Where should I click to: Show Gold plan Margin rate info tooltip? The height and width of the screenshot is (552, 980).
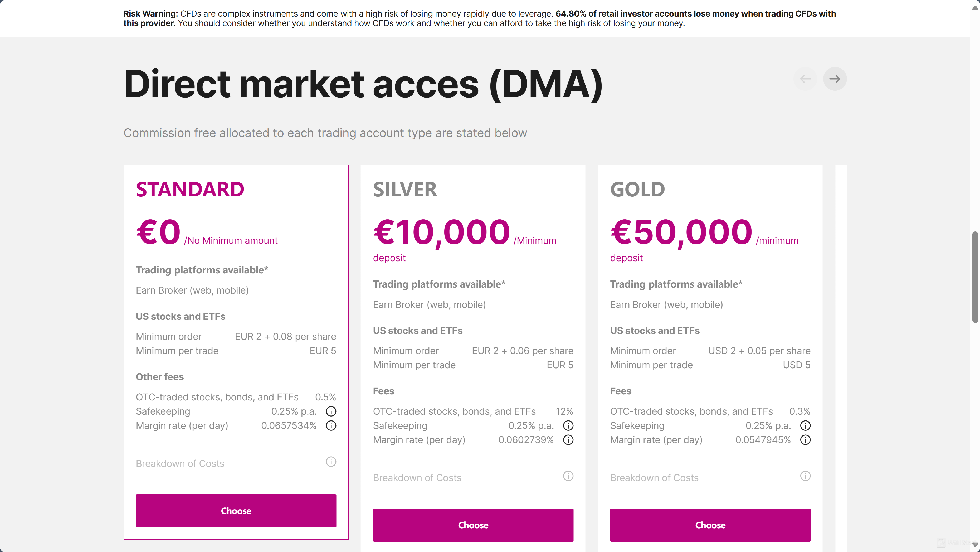tap(805, 440)
